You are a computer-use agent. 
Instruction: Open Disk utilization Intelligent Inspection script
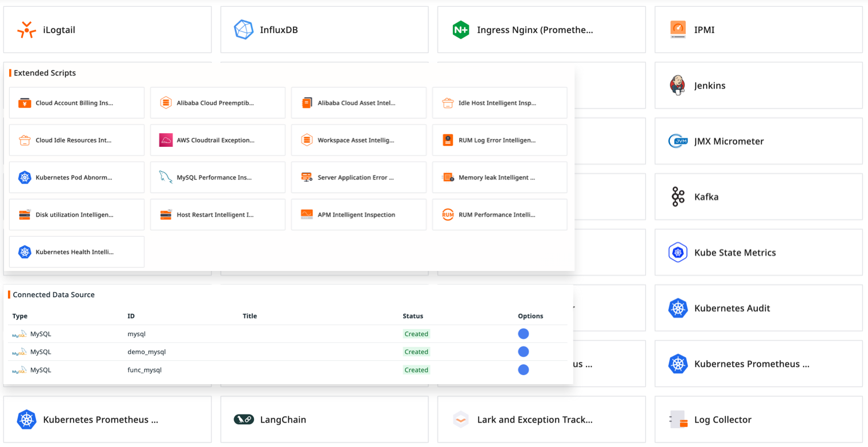77,214
